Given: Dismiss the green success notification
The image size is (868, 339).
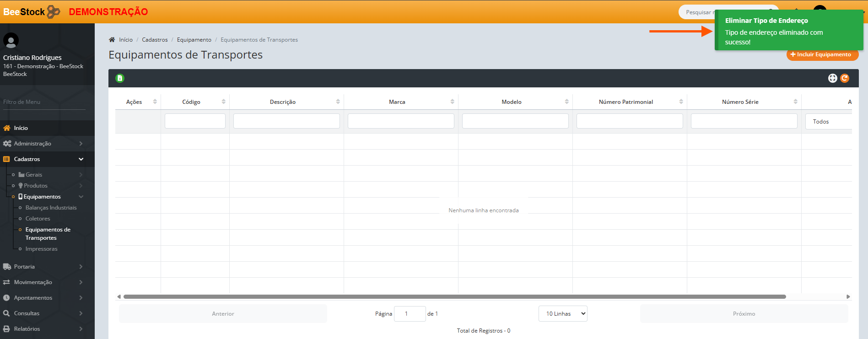Looking at the screenshot, I should [x=788, y=31].
